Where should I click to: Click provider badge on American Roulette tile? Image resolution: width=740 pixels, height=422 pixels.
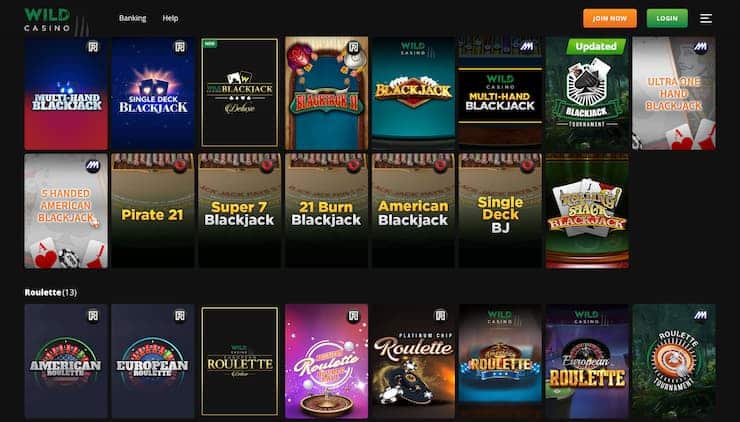(93, 315)
